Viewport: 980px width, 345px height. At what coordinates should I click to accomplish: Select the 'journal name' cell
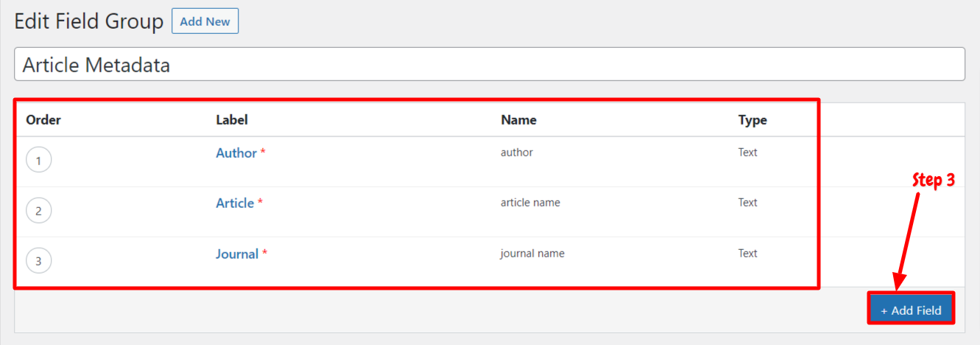[x=532, y=254]
